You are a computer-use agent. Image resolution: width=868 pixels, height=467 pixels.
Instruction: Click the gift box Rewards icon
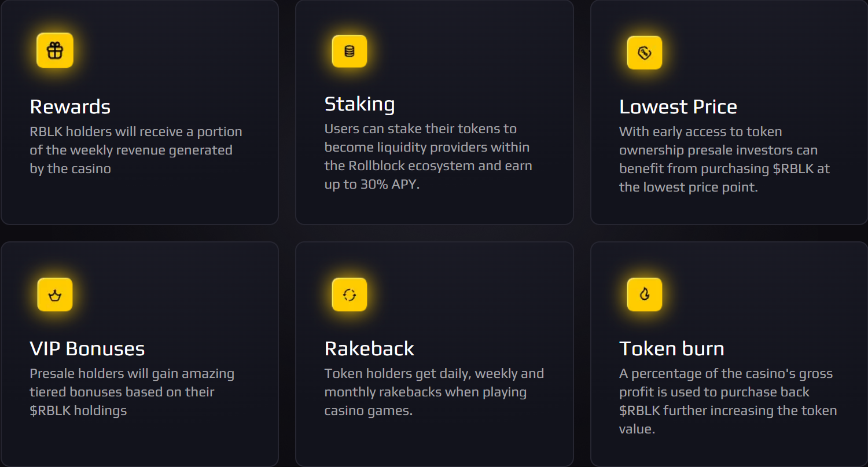(x=55, y=50)
